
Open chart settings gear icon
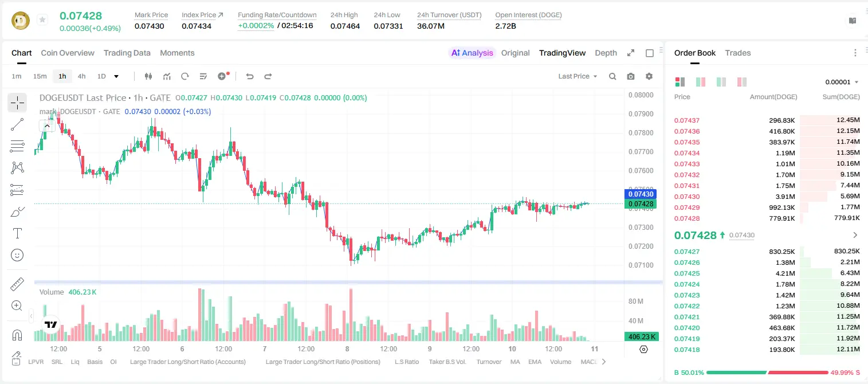click(x=649, y=76)
